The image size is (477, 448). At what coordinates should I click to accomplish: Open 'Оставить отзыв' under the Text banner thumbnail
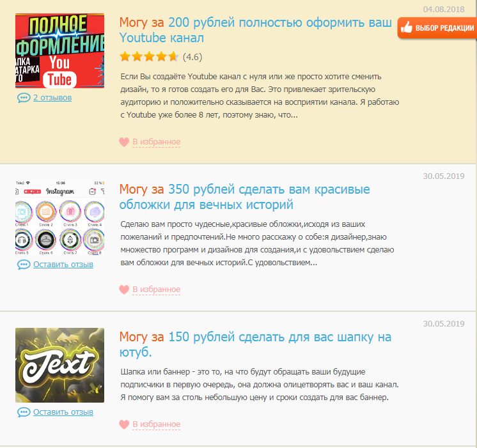click(x=63, y=412)
